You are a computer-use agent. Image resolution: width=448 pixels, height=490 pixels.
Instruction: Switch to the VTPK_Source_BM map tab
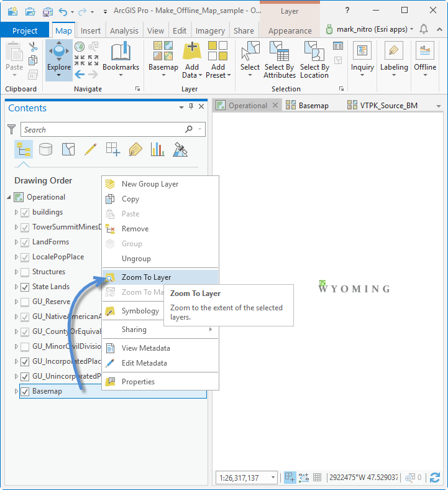point(382,106)
